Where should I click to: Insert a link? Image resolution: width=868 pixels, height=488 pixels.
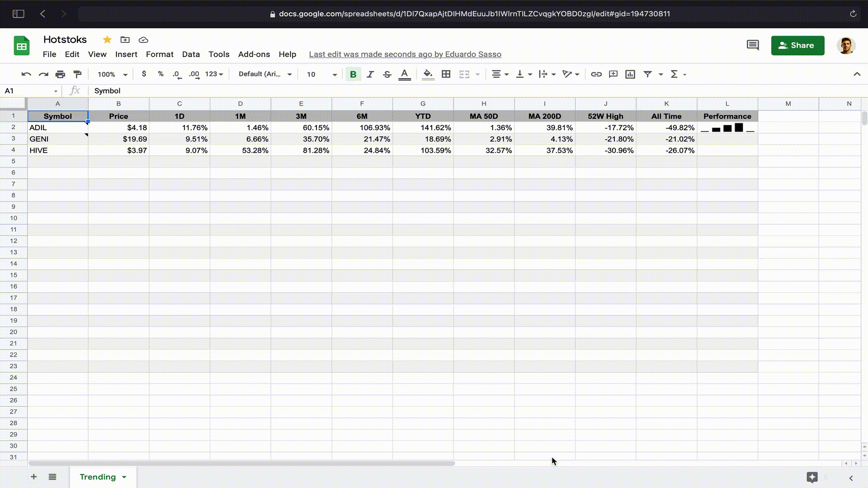[596, 74]
